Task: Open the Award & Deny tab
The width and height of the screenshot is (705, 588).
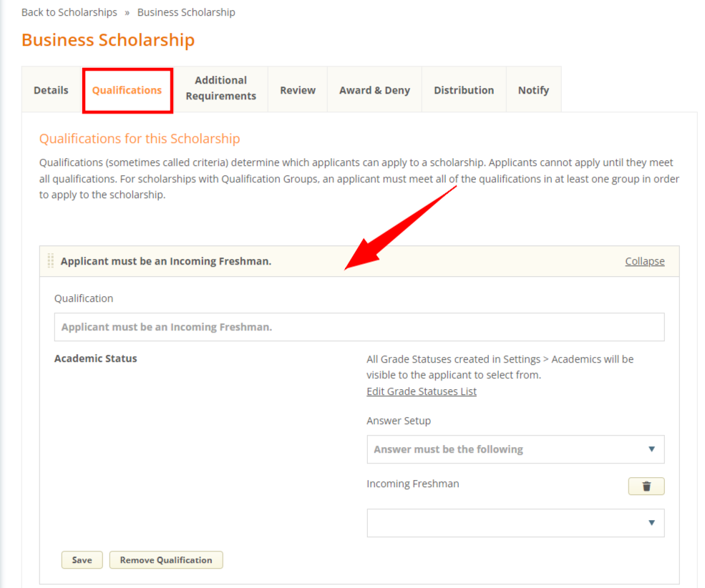Action: pos(374,89)
